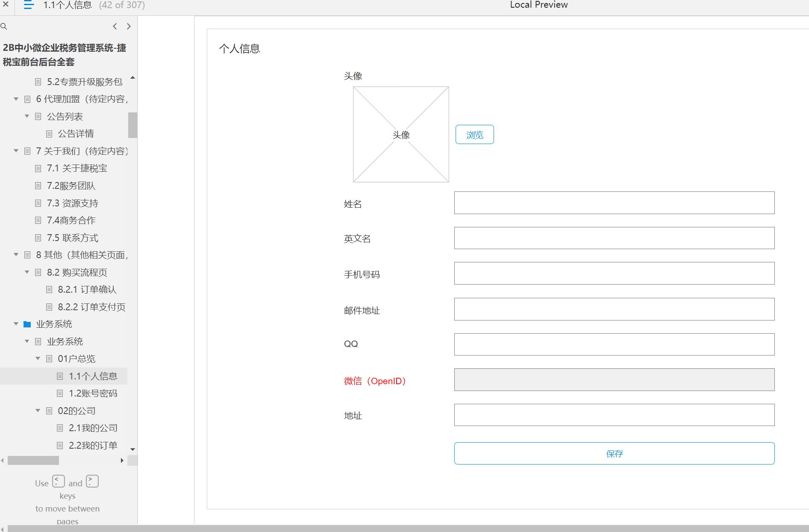Collapse the 业务系统 page node arrow

click(x=27, y=341)
